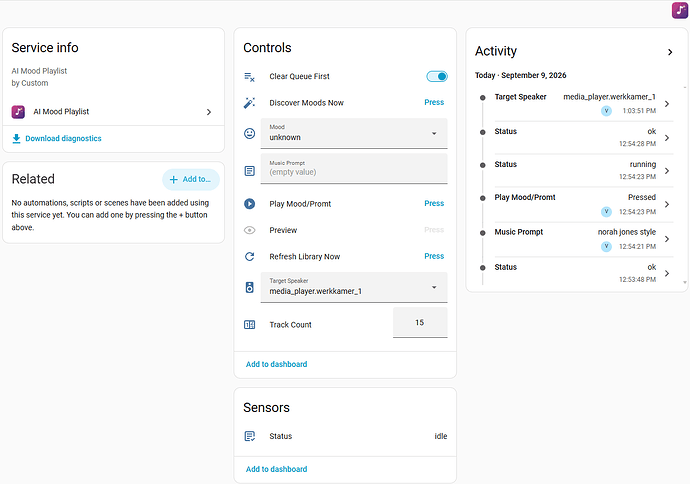The image size is (690, 484).
Task: Click the Preview label in Controls
Action: point(283,230)
